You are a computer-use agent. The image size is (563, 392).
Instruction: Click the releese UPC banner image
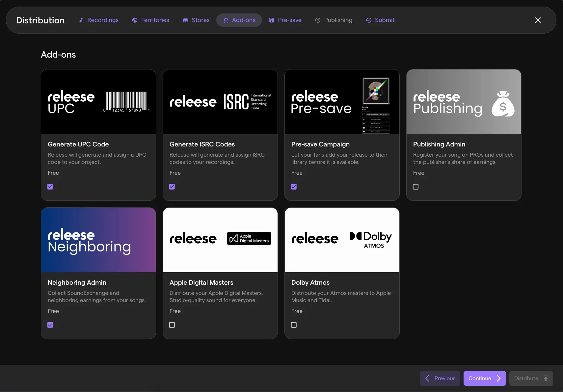tap(98, 102)
